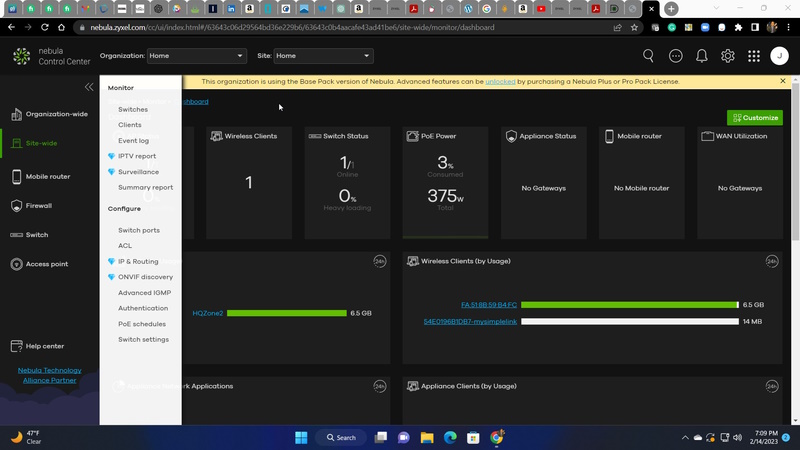This screenshot has width=800, height=450.
Task: Open notifications bell icon
Action: 702,56
